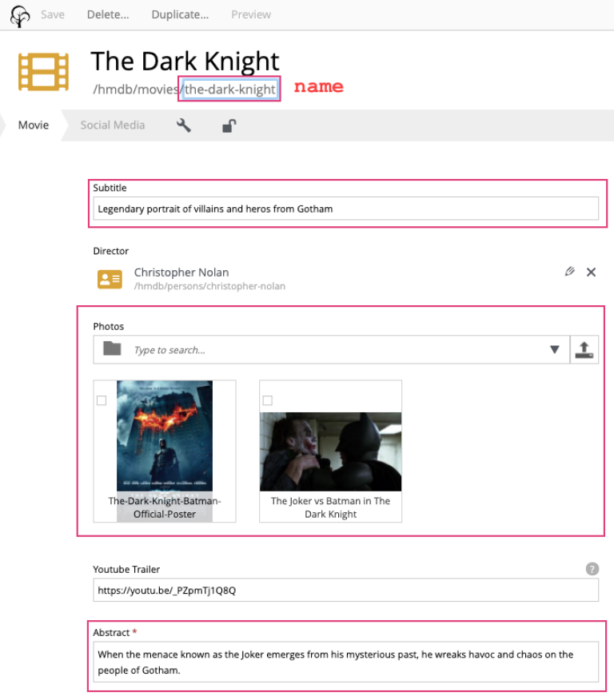Click the Joker vs Batman caption text
The image size is (614, 700).
[330, 507]
